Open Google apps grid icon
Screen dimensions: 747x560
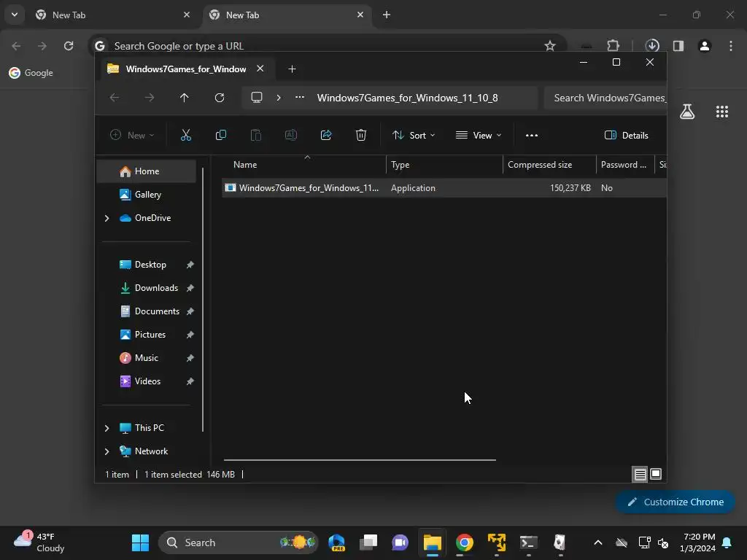click(x=722, y=112)
